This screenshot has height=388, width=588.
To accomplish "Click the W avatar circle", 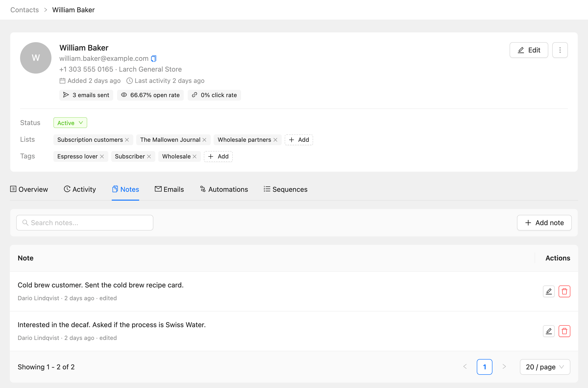I will pos(36,58).
